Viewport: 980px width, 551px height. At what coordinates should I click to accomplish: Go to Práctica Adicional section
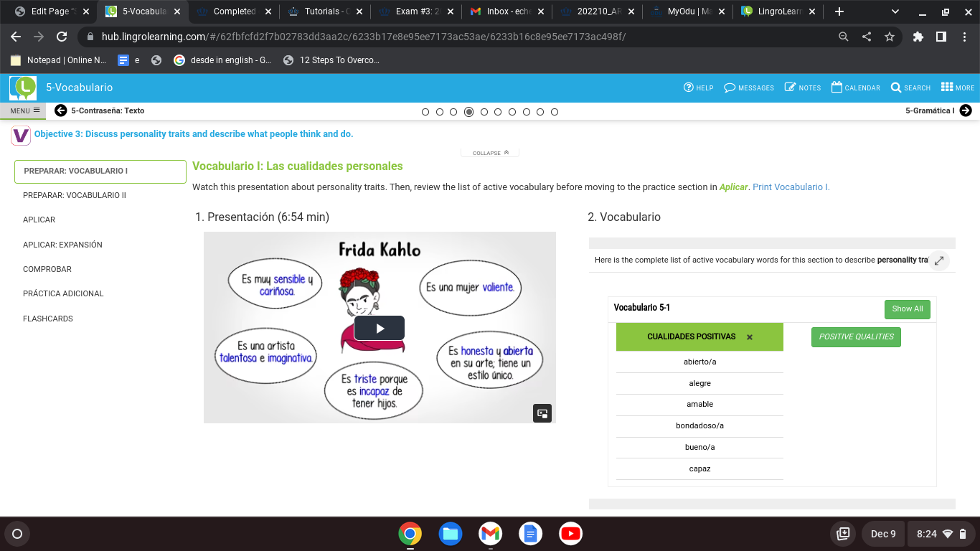pos(63,293)
